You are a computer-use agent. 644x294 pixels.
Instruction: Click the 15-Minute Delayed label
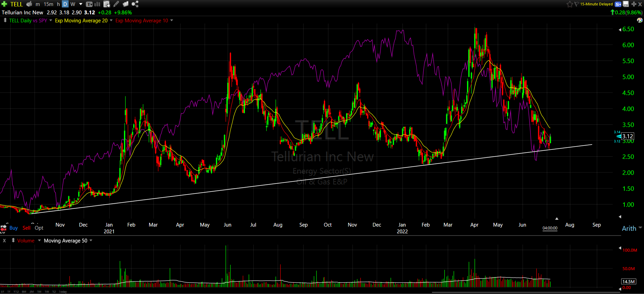[596, 4]
